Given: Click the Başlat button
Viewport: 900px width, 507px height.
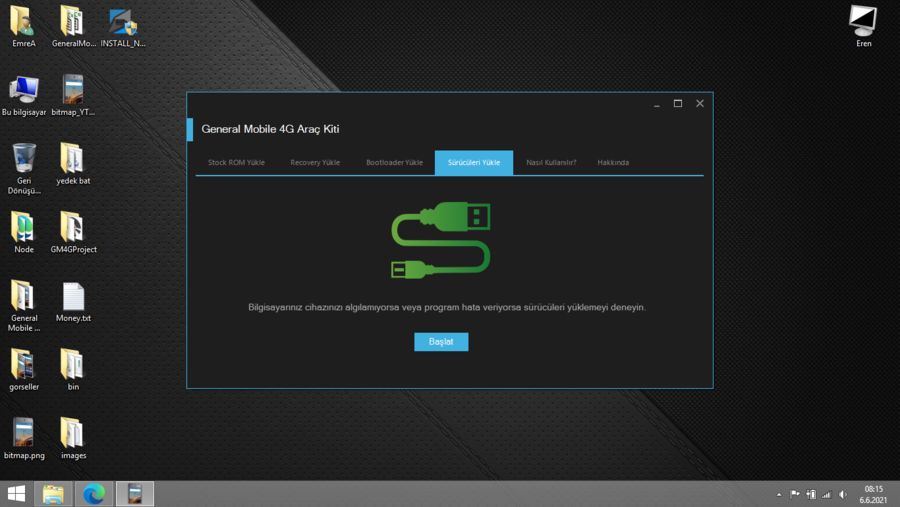Looking at the screenshot, I should click(441, 342).
